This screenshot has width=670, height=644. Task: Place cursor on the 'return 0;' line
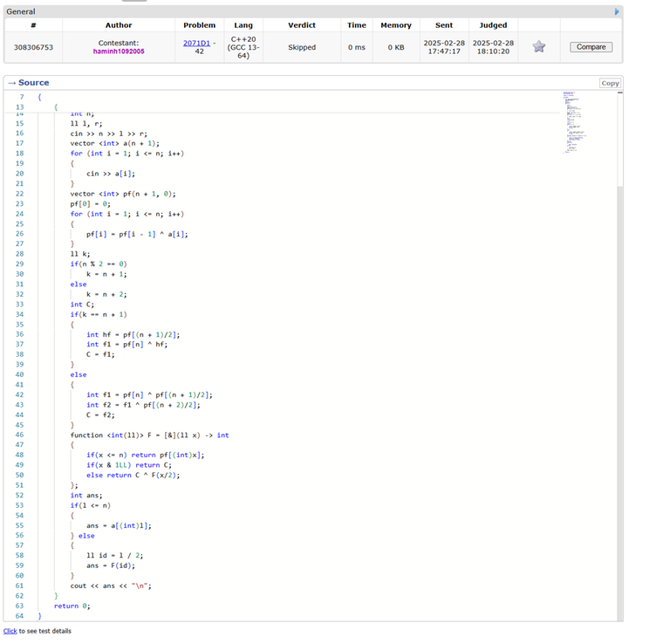tap(72, 606)
